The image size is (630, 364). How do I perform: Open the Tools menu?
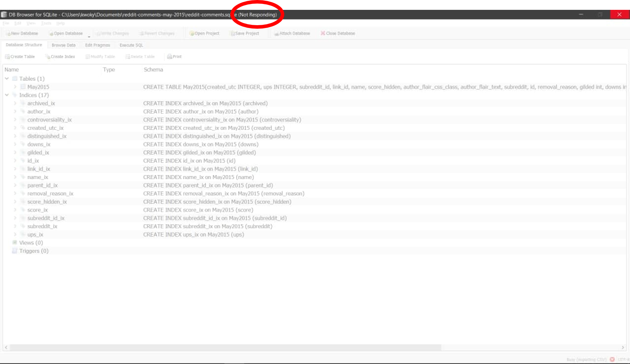tap(46, 23)
